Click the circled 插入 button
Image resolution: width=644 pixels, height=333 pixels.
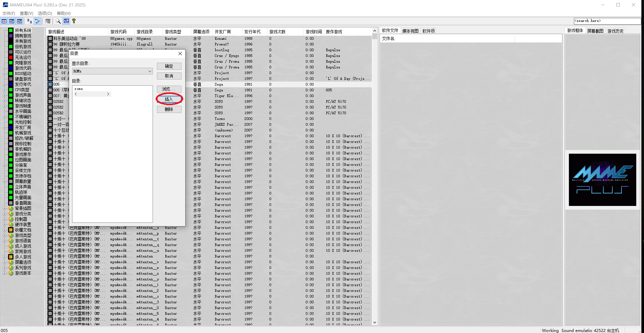tap(169, 99)
